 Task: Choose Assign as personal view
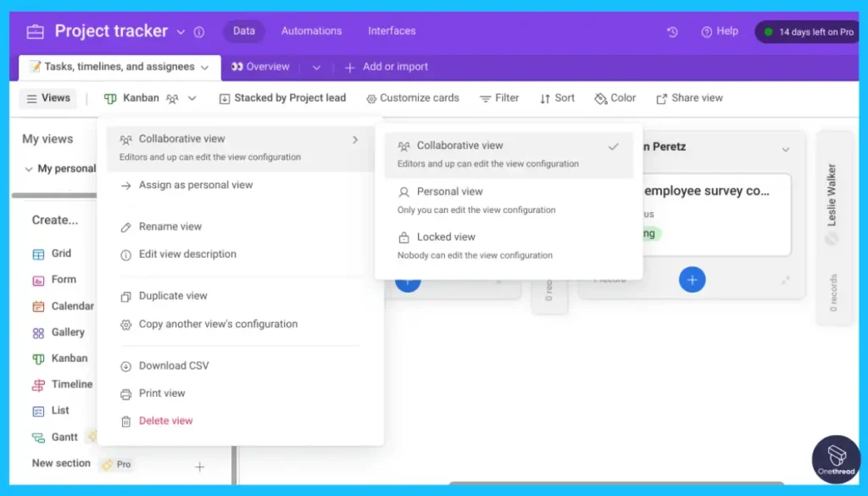pyautogui.click(x=186, y=185)
